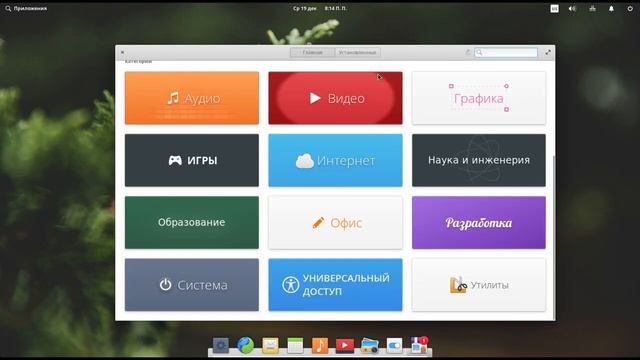The image size is (640, 360).
Task: Open the network indicator
Action: pyautogui.click(x=592, y=9)
